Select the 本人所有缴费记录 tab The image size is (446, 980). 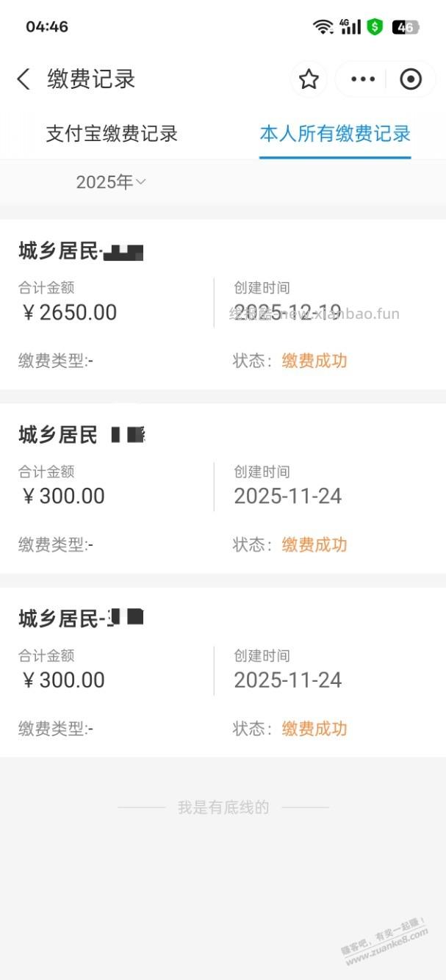(334, 134)
